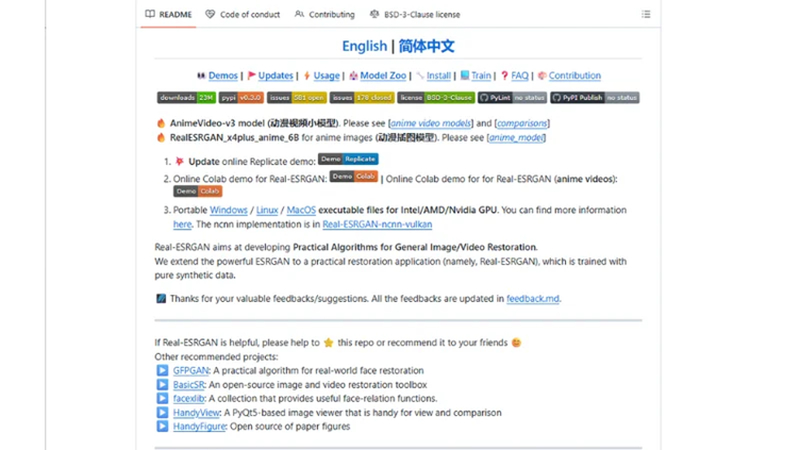Click the Demo Replicate badge
This screenshot has width=800, height=450.
[348, 159]
